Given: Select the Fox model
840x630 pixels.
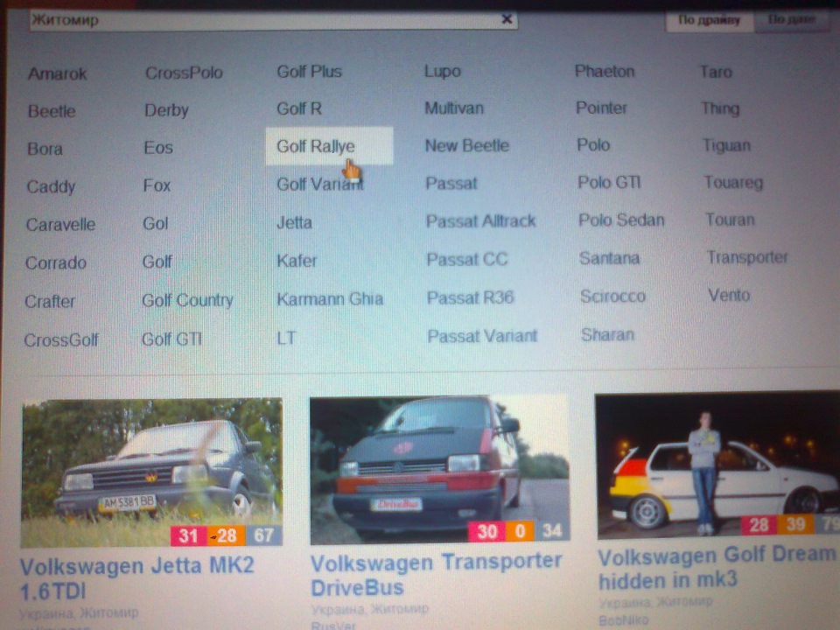Looking at the screenshot, I should (x=157, y=185).
